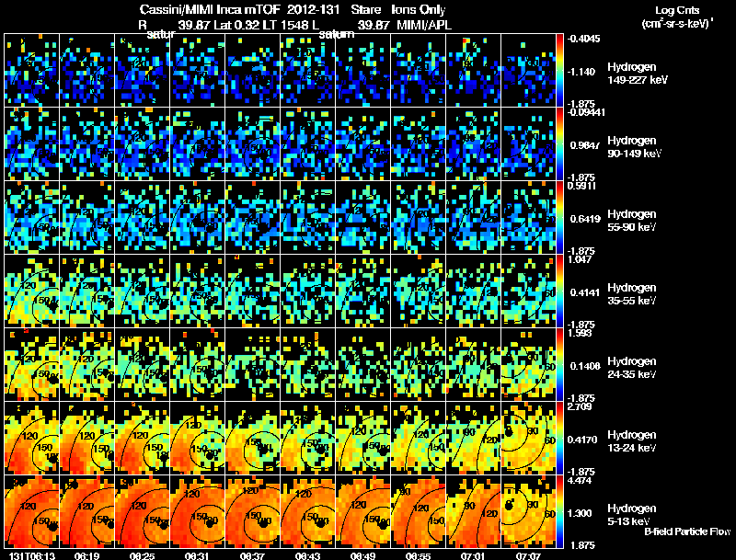Screen dimensions: 736x560
Task: Click the color bar beside the 55-90 keV row
Action: [559, 218]
